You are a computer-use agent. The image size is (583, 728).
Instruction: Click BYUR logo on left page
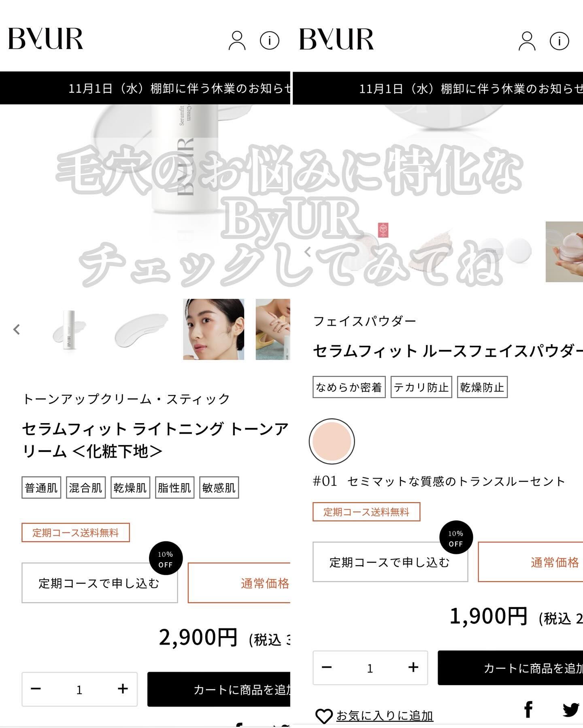tap(46, 39)
